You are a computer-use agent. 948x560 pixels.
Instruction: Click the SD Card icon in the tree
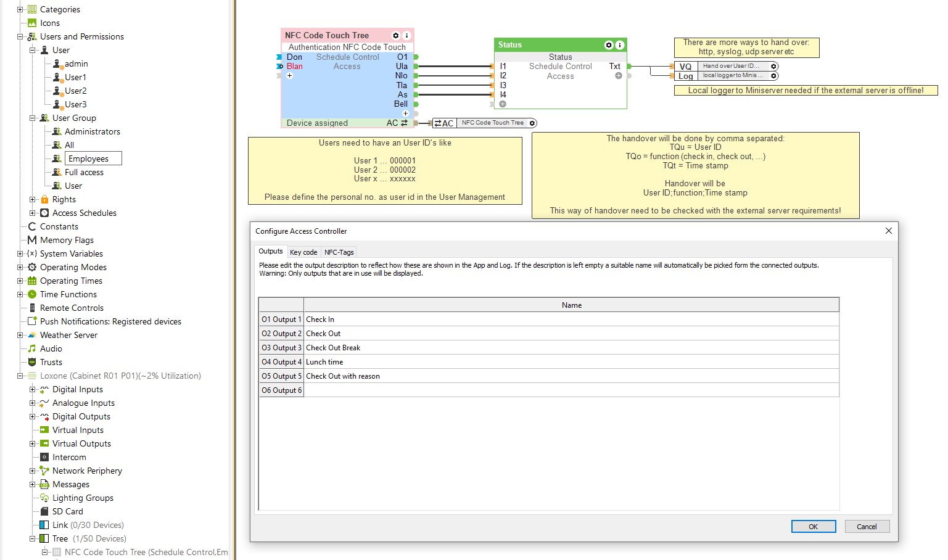tap(44, 511)
